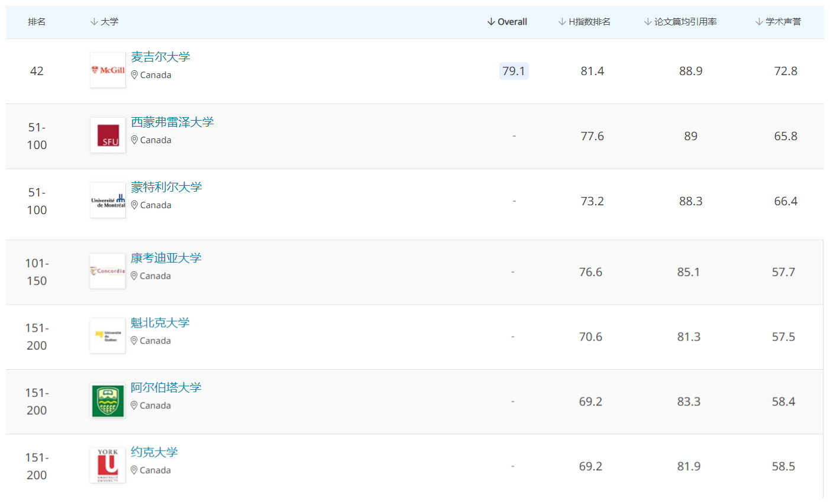Sort by 大学 name column header
This screenshot has height=504, width=830.
(105, 22)
